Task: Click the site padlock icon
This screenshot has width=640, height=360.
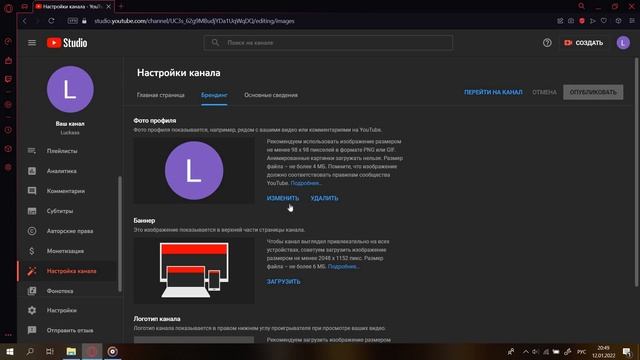Action: coord(84,21)
